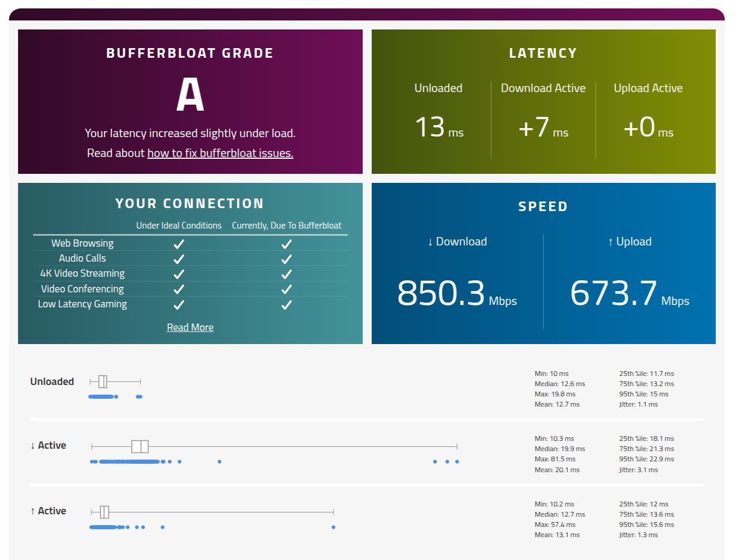Click the download speed 850.3 Mbps
The width and height of the screenshot is (741, 560).
[x=457, y=294]
